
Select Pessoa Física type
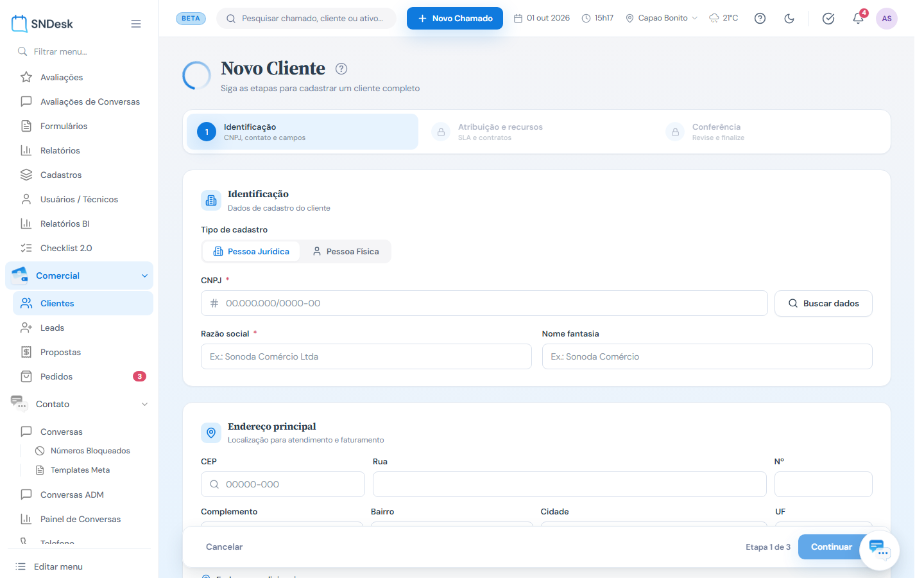346,251
